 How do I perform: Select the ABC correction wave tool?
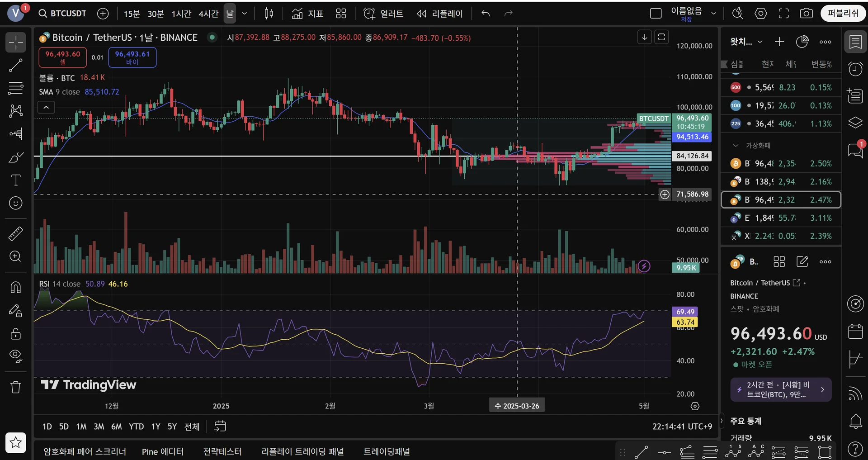(756, 452)
